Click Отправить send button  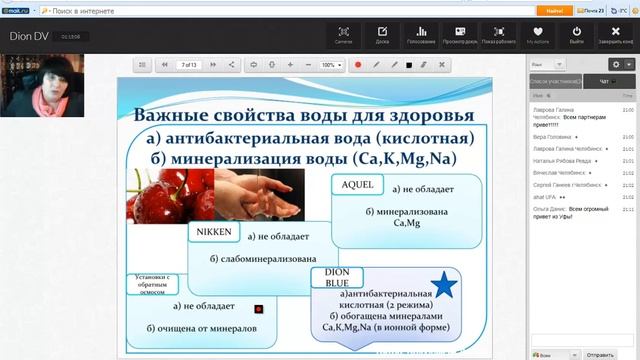[600, 355]
